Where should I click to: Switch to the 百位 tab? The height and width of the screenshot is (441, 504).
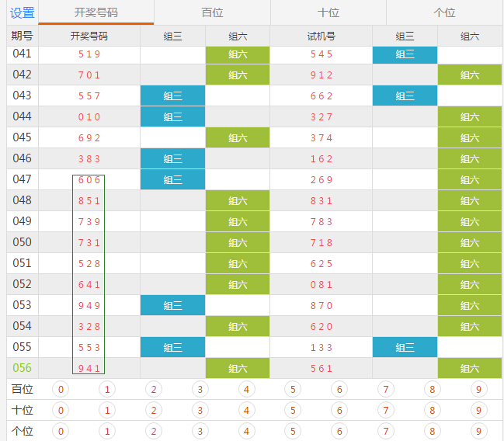(x=212, y=12)
